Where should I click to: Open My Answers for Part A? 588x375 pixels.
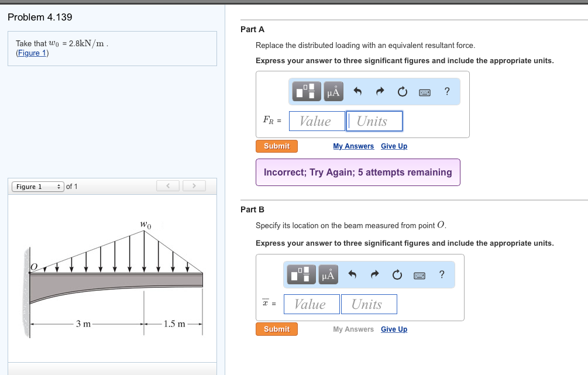click(353, 146)
